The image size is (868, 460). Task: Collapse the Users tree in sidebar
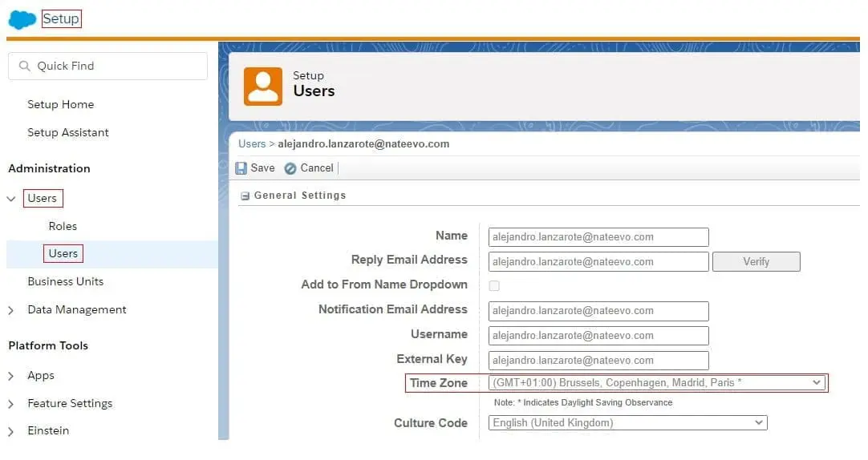pos(11,199)
